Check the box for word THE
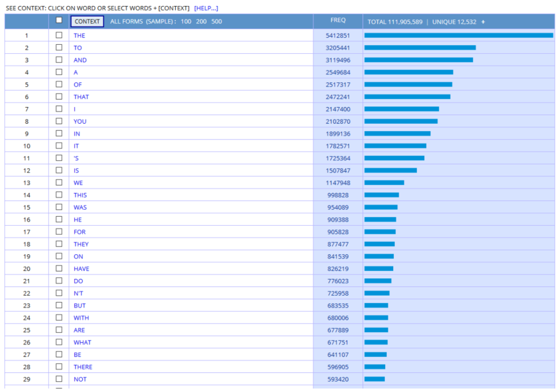Screen dimensions: 560x392 (59, 35)
